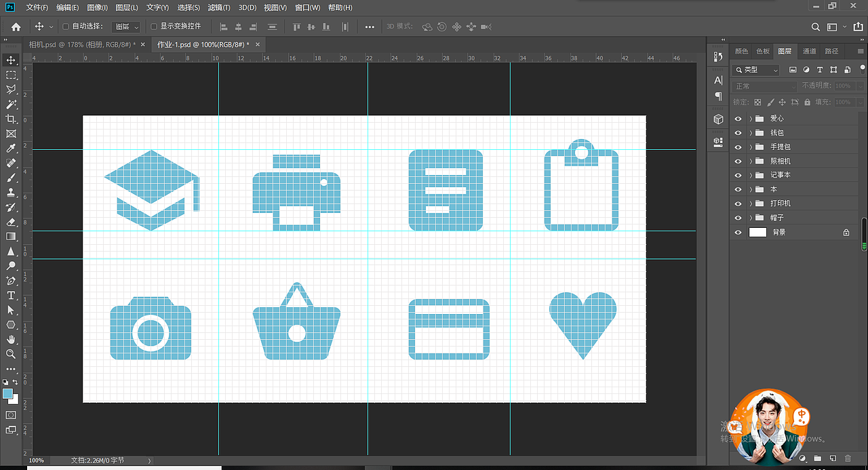Select the Crop tool
The height and width of the screenshot is (470, 868).
(x=11, y=119)
